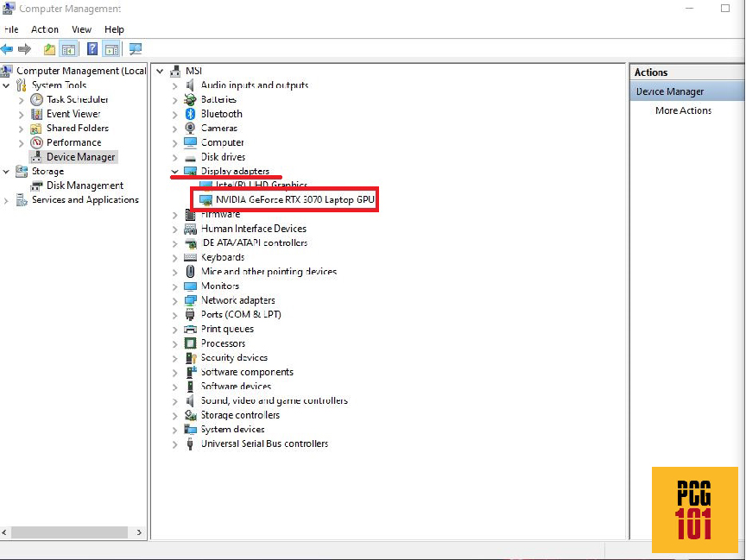Expand the Universal Serial Bus controllers category

coord(174,444)
